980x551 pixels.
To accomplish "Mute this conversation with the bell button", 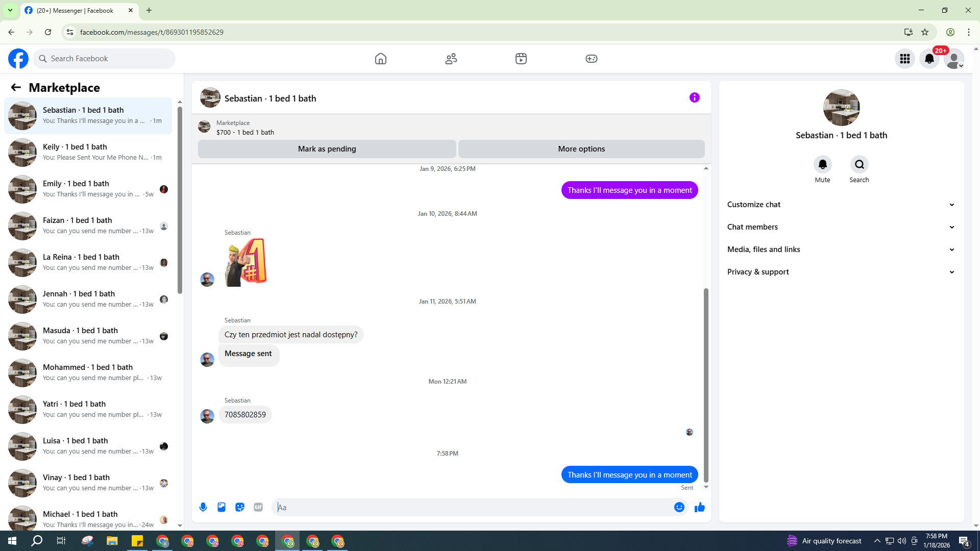I will [822, 164].
